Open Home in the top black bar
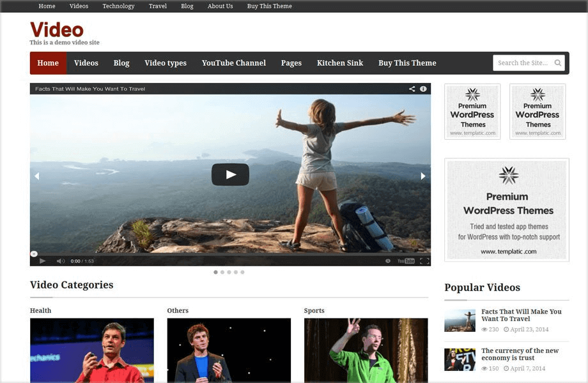The width and height of the screenshot is (588, 383). (x=47, y=6)
